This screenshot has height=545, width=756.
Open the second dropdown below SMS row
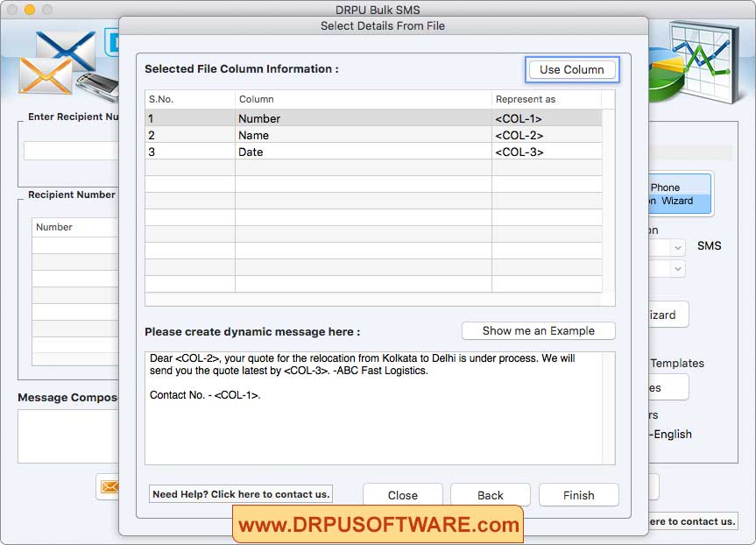coord(668,268)
